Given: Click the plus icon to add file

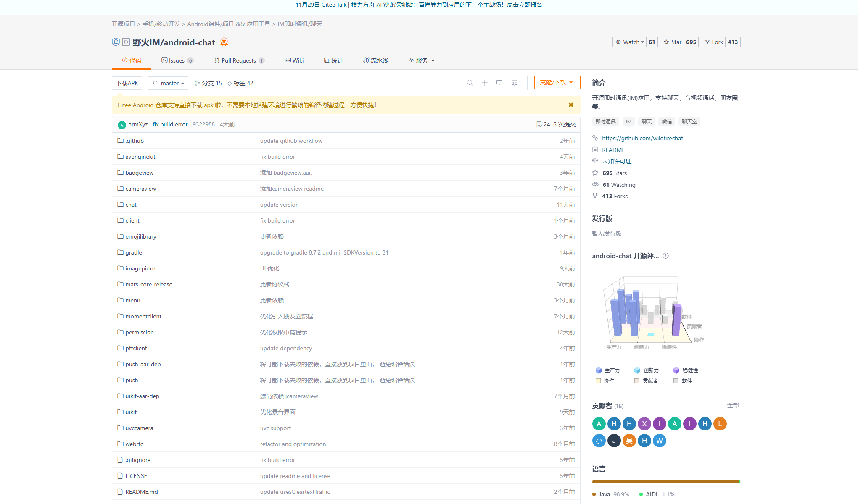Looking at the screenshot, I should coord(484,83).
